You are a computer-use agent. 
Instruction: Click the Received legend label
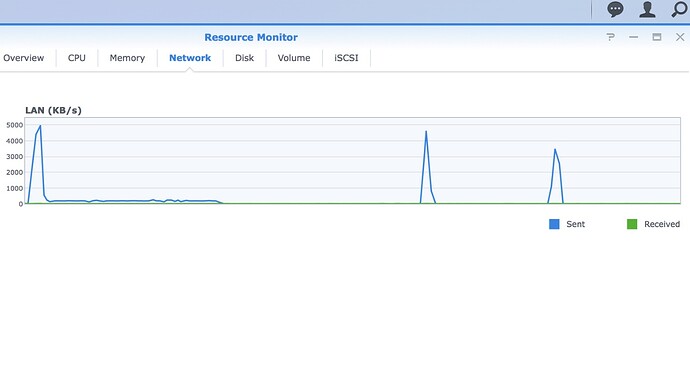pos(662,224)
